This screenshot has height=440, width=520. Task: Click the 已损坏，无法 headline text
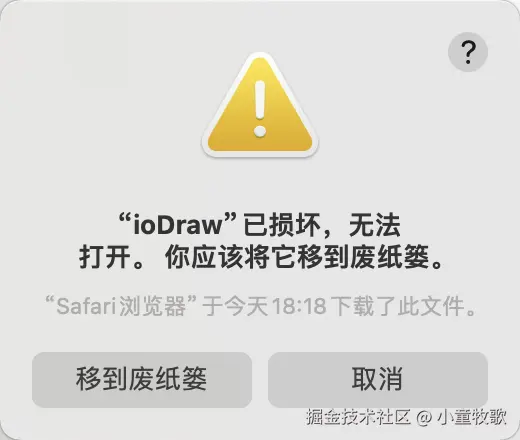(322, 225)
